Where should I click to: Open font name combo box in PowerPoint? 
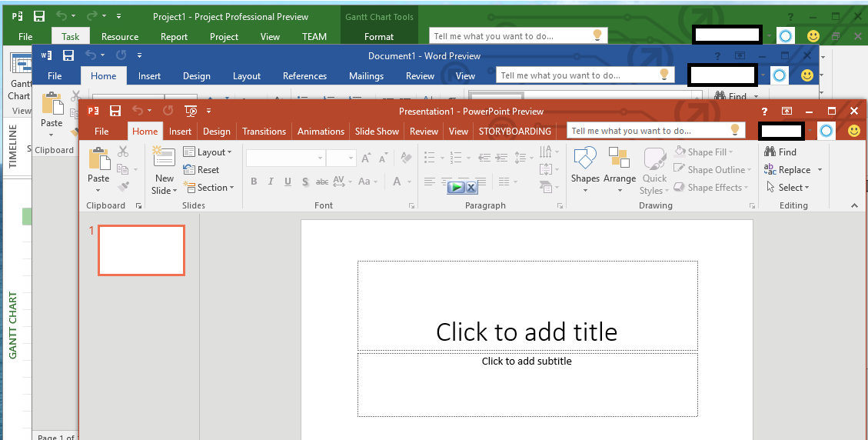[x=286, y=158]
